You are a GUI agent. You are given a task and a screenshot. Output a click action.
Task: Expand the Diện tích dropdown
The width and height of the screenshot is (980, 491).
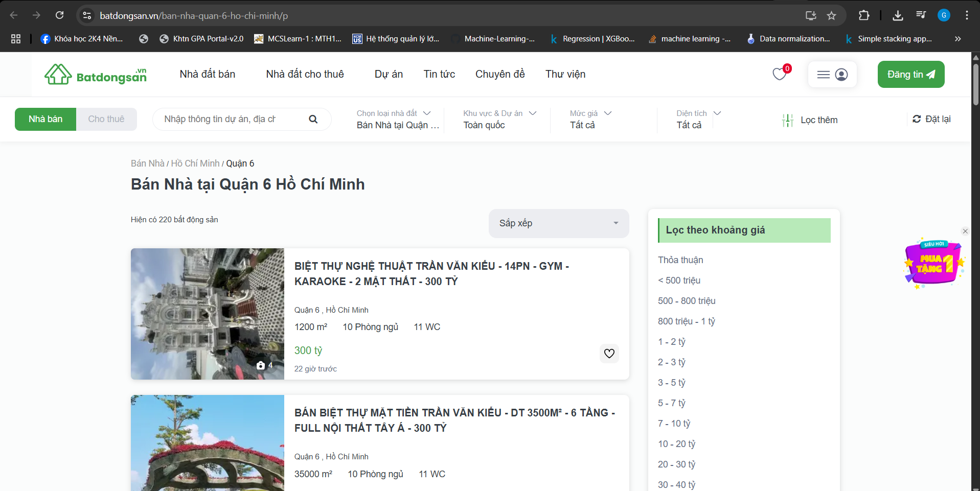(x=698, y=119)
